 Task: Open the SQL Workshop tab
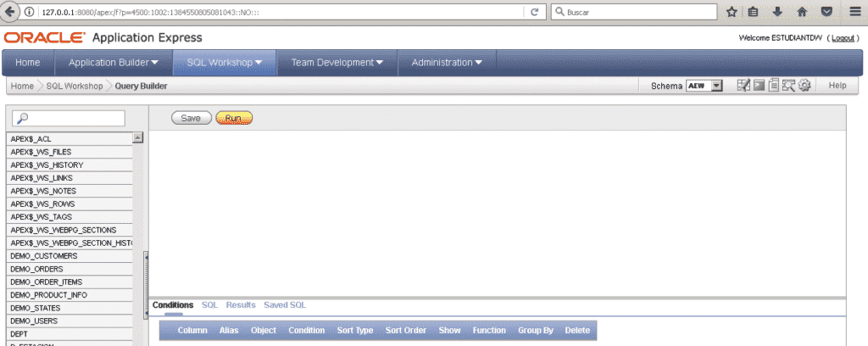click(x=225, y=63)
